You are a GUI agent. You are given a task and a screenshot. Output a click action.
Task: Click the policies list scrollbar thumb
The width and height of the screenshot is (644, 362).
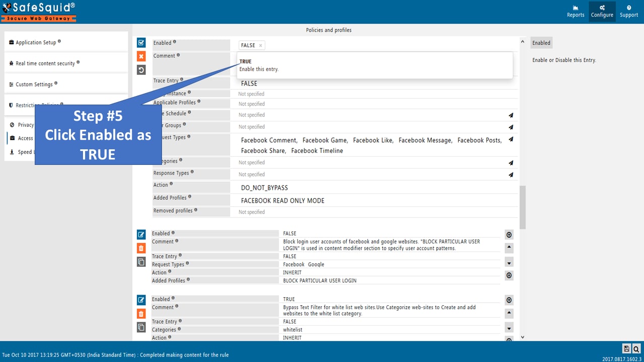click(x=522, y=207)
